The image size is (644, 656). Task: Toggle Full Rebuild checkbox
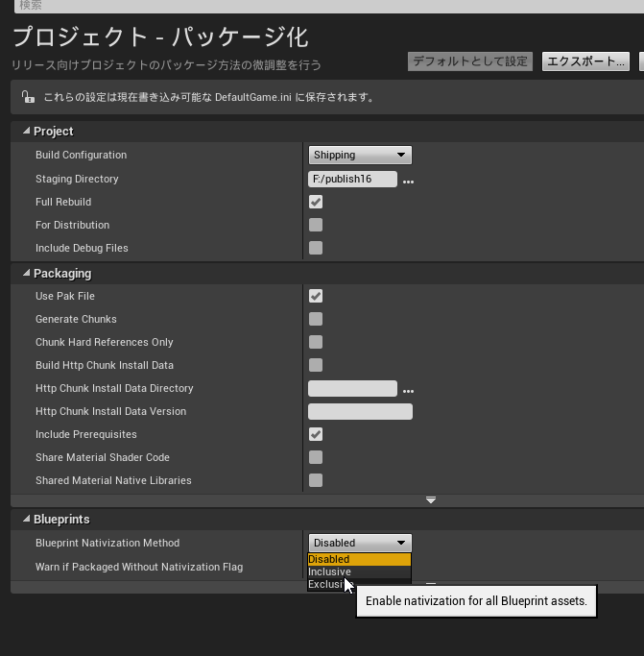[x=316, y=202]
